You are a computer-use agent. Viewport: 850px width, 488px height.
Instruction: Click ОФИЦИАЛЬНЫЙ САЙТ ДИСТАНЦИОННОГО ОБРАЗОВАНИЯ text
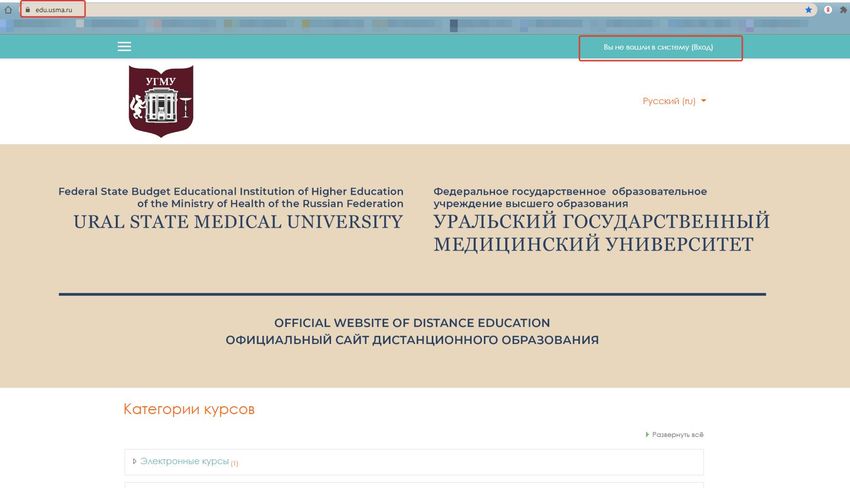[x=412, y=341]
